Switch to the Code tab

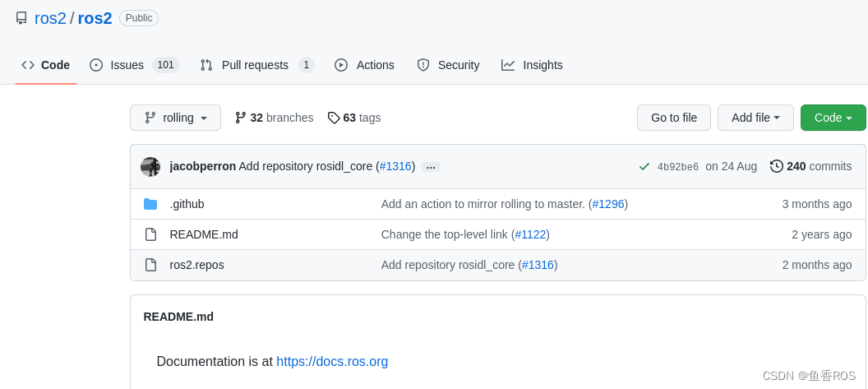click(46, 66)
